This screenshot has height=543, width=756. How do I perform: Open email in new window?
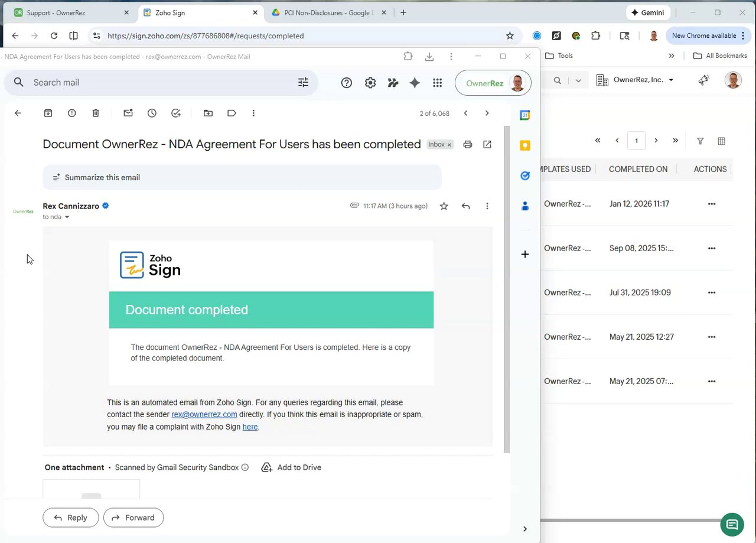487,144
